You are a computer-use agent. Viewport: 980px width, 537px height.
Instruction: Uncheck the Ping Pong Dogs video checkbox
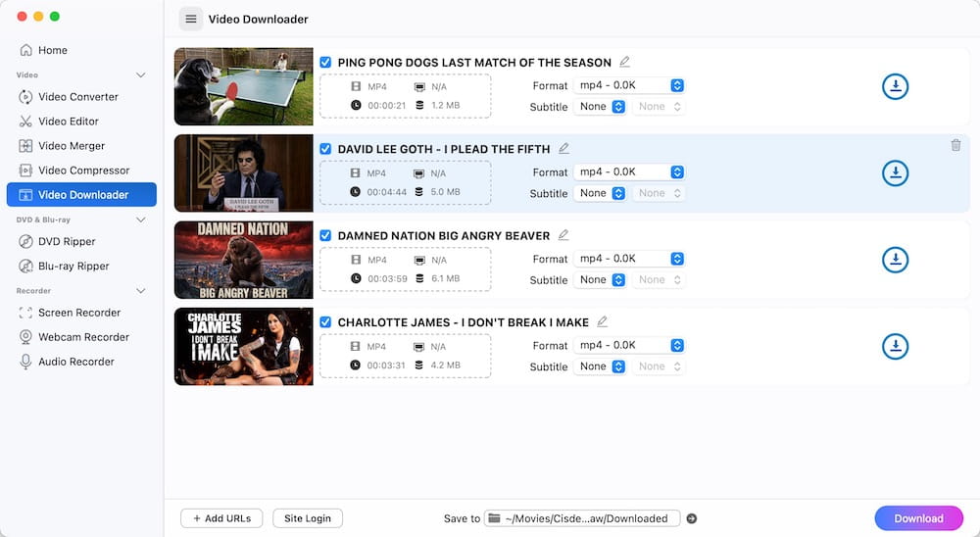[x=325, y=62]
